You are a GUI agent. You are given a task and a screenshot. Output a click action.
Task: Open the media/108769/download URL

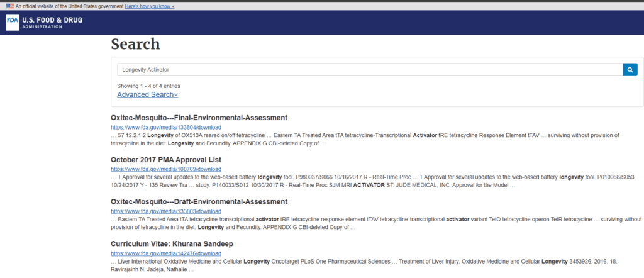tap(166, 169)
